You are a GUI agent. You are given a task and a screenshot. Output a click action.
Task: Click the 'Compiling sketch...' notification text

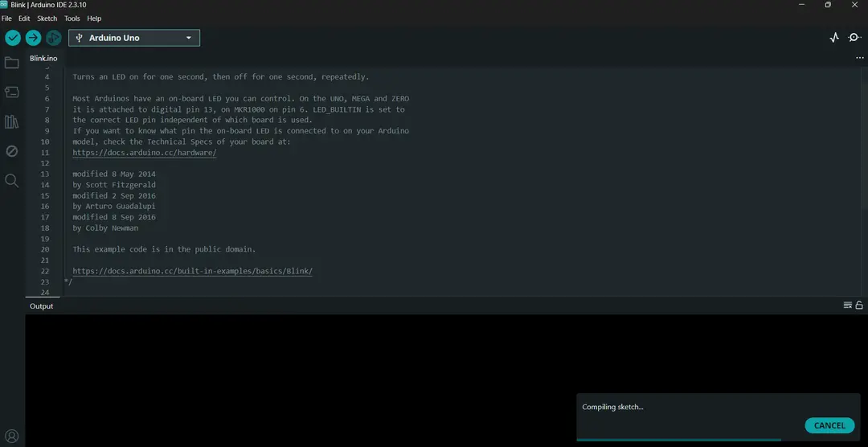coord(612,407)
